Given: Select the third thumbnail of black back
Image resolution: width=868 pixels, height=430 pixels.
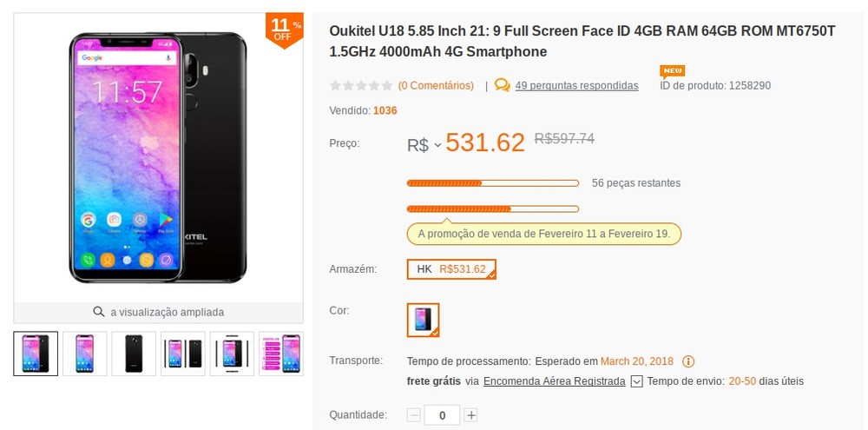Looking at the screenshot, I should point(134,354).
